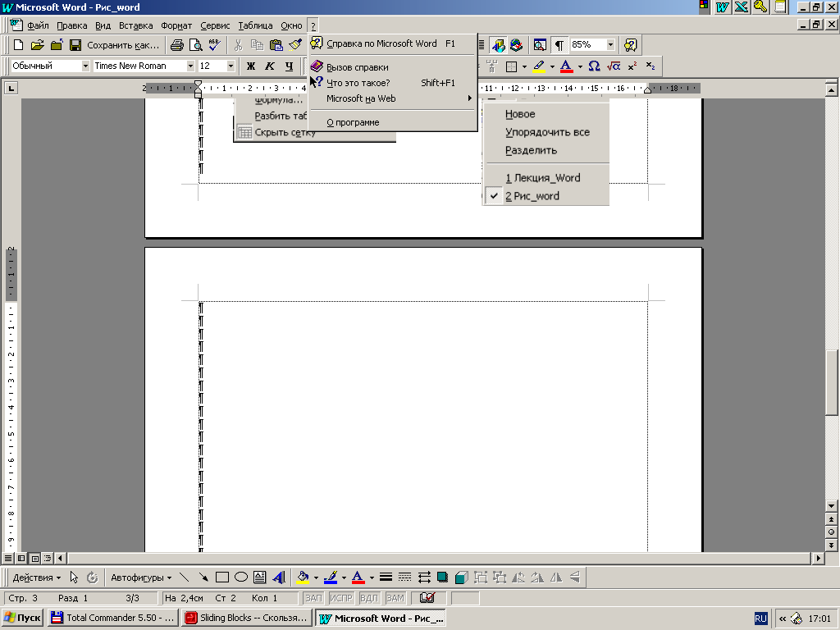
Task: Click the Office Assistant help icon in the toolbar
Action: [x=631, y=45]
